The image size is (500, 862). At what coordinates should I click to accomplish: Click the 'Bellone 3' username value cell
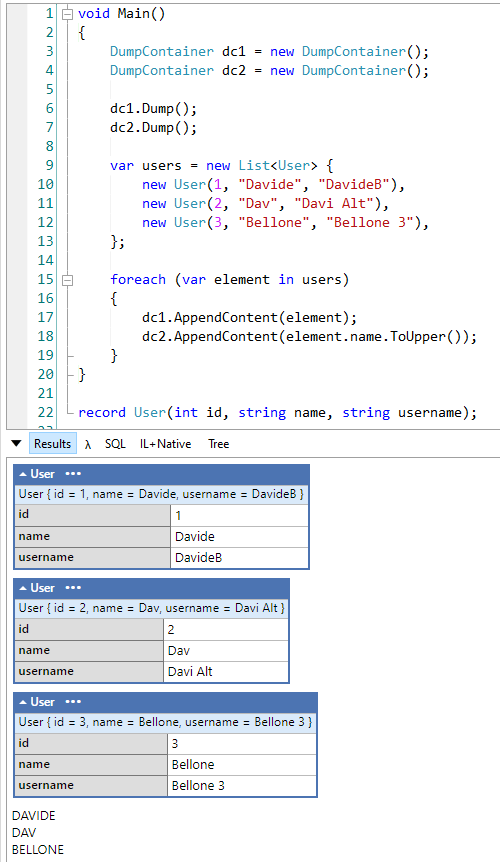pos(242,786)
